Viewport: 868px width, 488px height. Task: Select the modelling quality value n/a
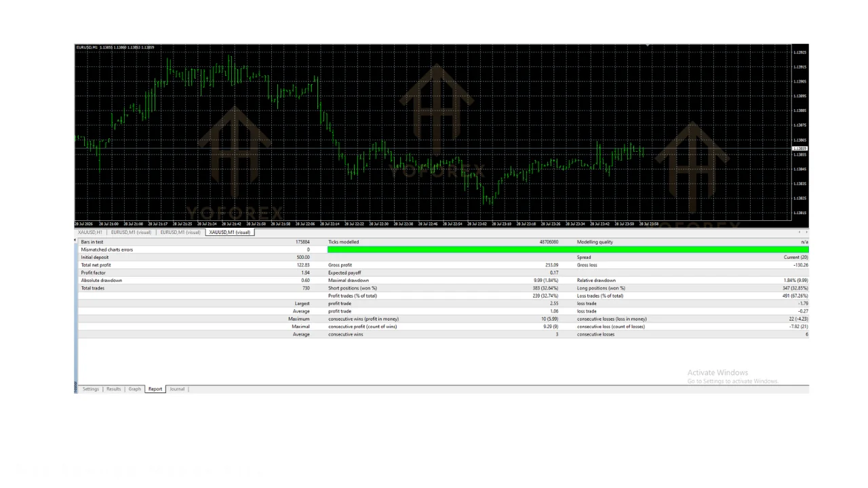tap(804, 242)
